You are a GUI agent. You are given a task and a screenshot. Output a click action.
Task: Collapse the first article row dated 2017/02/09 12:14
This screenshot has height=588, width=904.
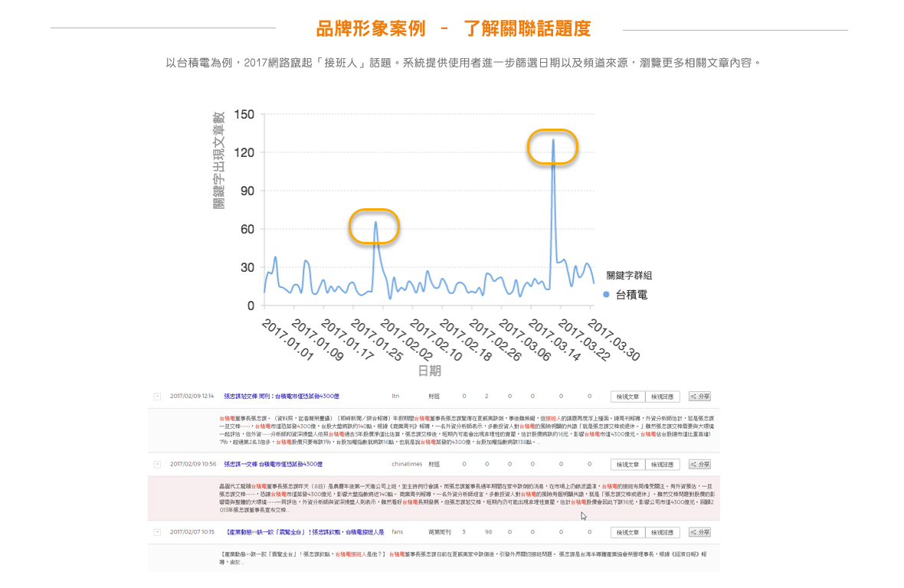[x=157, y=397]
